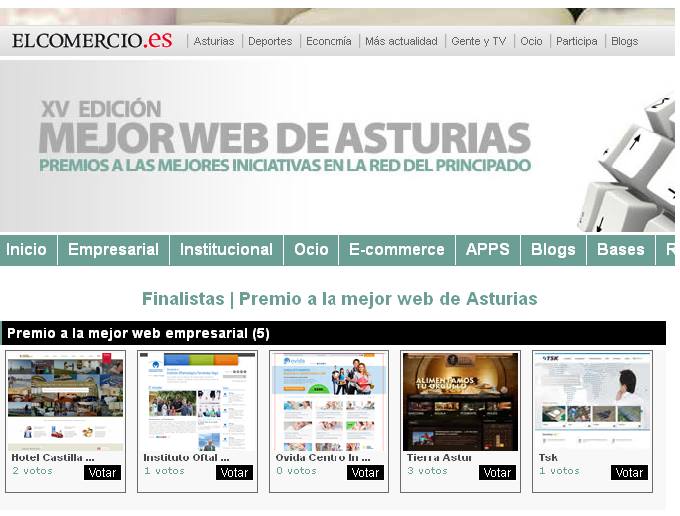Click the Tsk title
This screenshot has height=516, width=680.
(x=548, y=457)
